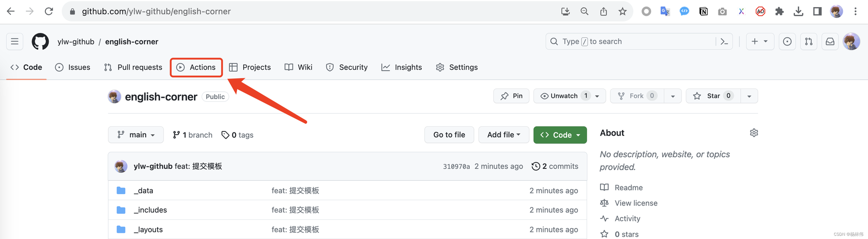
Task: Click the Go to file button
Action: pos(449,135)
